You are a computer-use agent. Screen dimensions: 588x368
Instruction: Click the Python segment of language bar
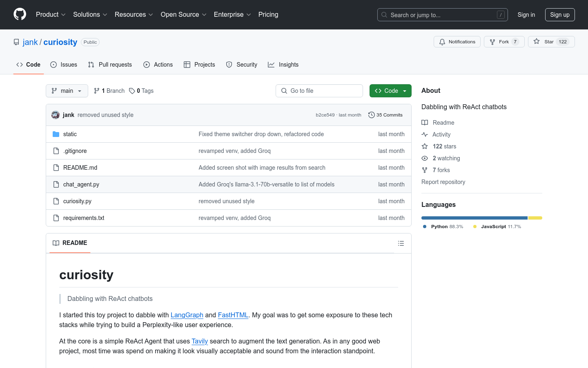474,218
